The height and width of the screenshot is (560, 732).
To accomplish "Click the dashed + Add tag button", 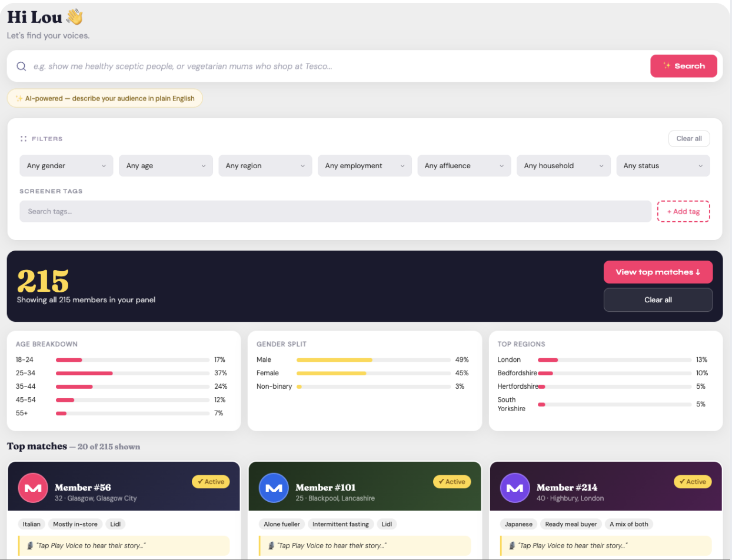I will pos(683,211).
